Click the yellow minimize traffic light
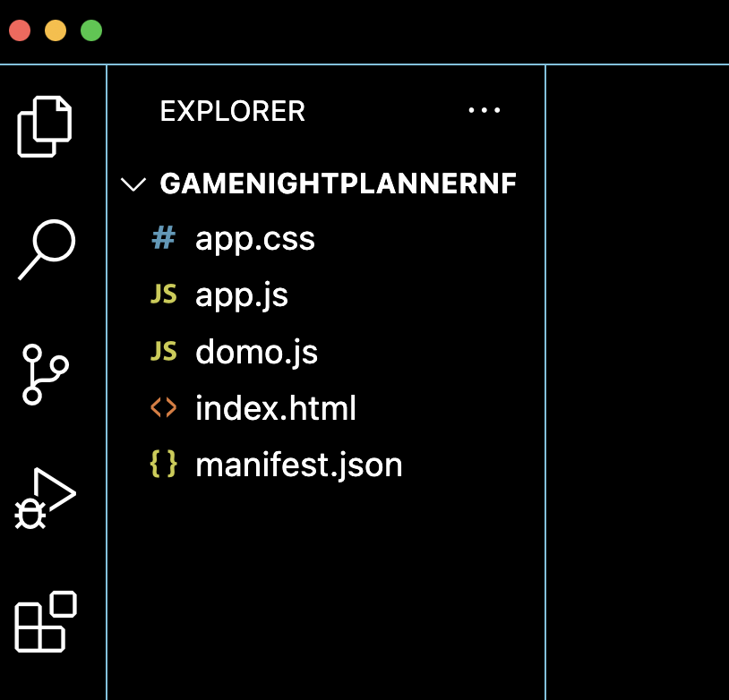This screenshot has height=700, width=729. 56,30
